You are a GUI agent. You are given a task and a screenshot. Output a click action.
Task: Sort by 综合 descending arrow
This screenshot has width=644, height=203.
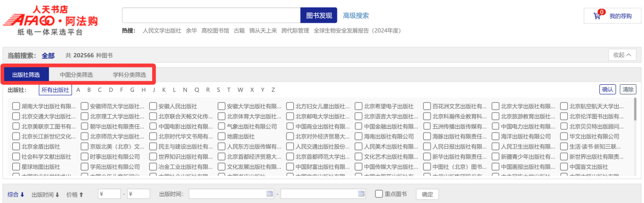pyautogui.click(x=22, y=194)
